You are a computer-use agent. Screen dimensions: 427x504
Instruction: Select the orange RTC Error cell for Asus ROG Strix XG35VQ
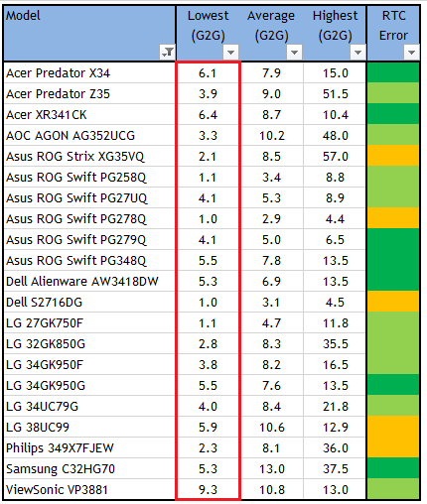[x=393, y=156]
